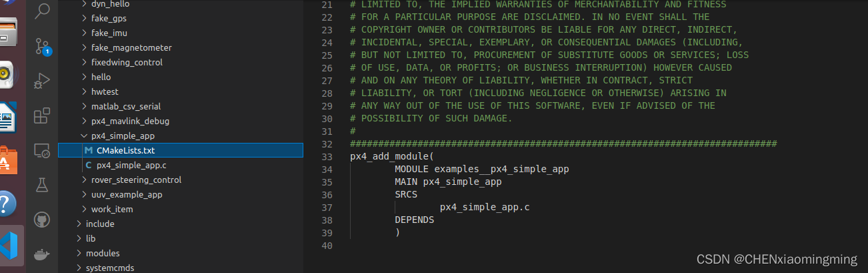Open the Extensions view
868x273 pixels.
point(42,115)
